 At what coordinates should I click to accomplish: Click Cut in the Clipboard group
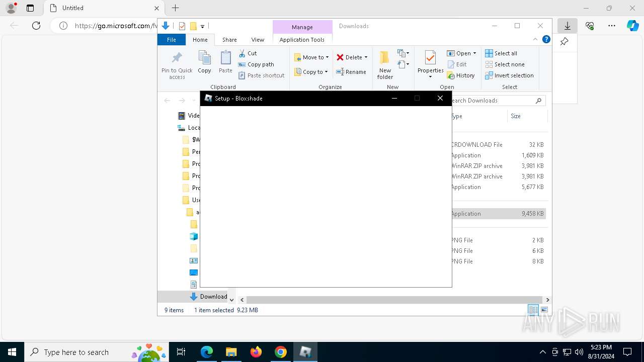[248, 53]
